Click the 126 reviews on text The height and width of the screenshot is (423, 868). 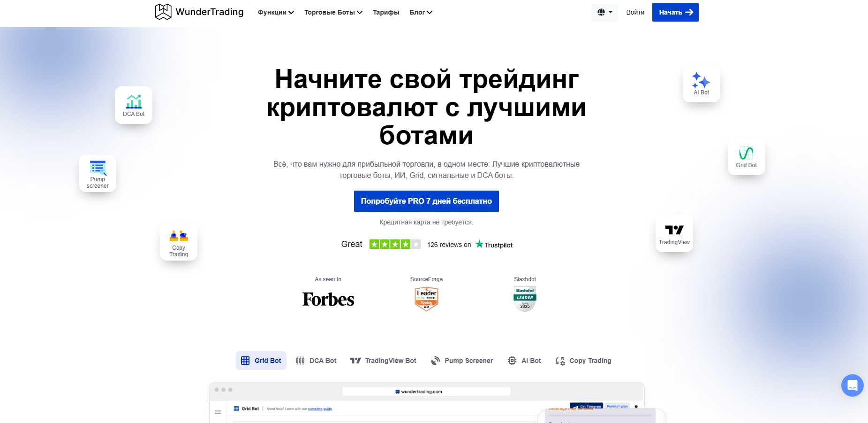pos(449,245)
